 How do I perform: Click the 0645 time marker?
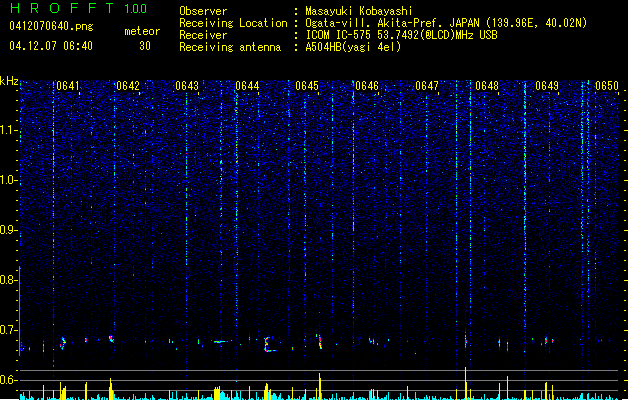tap(307, 86)
